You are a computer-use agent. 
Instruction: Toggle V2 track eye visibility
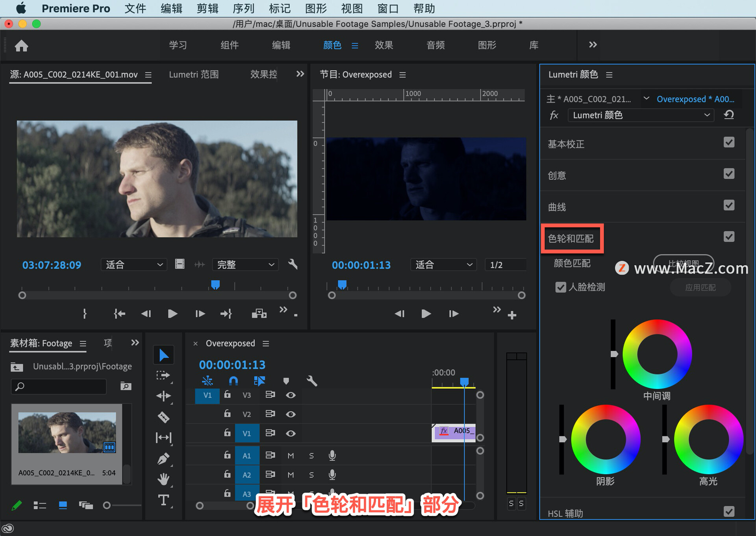point(291,414)
